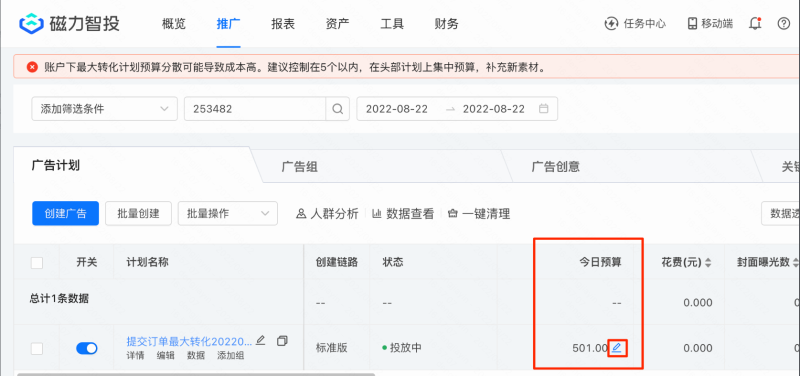Click the horizontal table scrollbar
The width and height of the screenshot is (800, 376).
[x=196, y=374]
